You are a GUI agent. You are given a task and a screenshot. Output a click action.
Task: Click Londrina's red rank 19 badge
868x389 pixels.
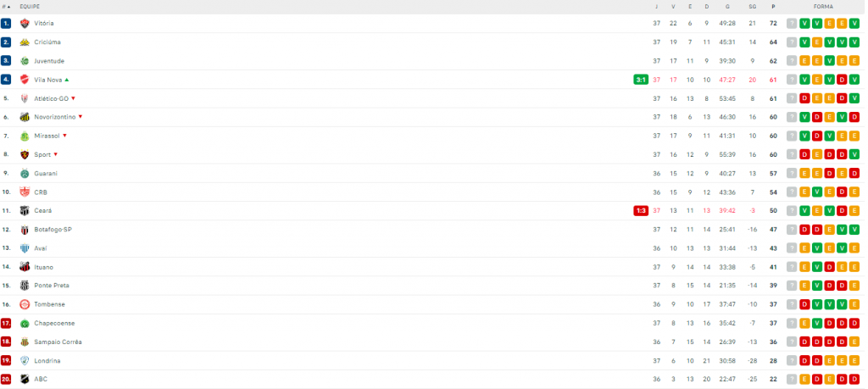pos(6,361)
